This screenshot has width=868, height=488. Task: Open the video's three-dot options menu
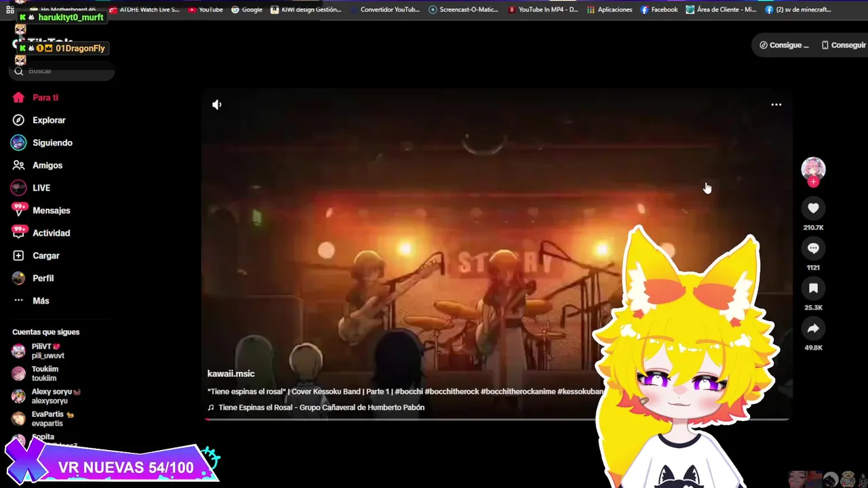pos(776,104)
